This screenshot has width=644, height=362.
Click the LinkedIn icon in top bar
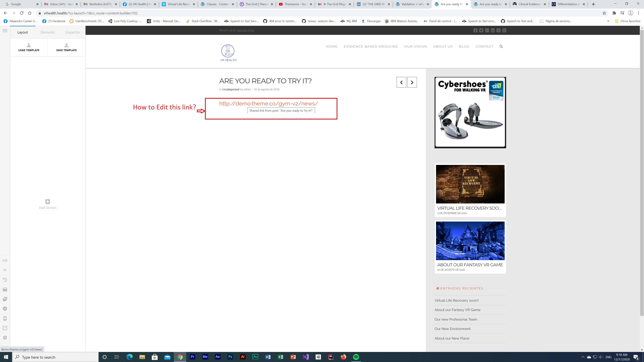(x=493, y=31)
